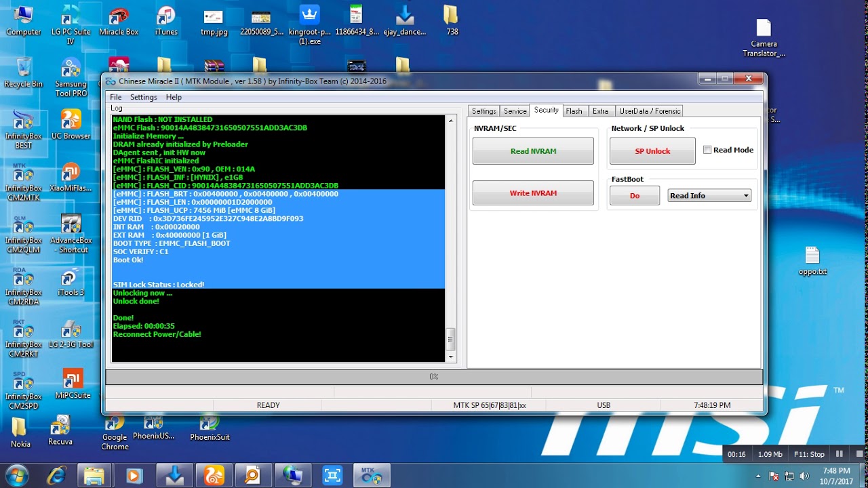Launch iTunes from the desktop
Viewport: 868px width, 488px height.
click(x=166, y=21)
